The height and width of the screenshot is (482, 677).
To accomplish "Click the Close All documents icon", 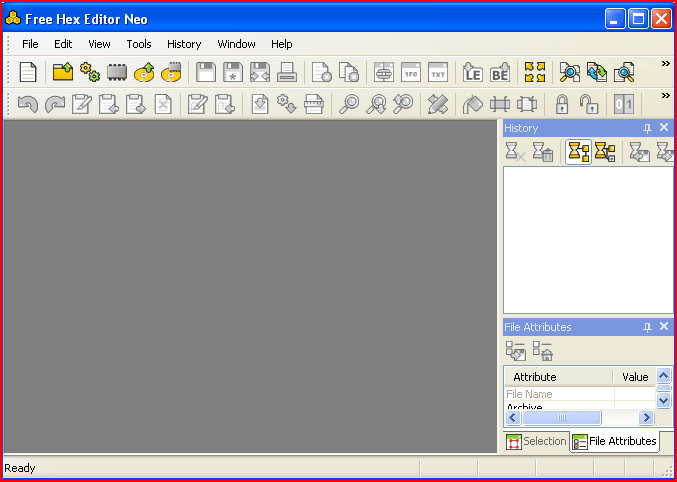I will coord(348,72).
